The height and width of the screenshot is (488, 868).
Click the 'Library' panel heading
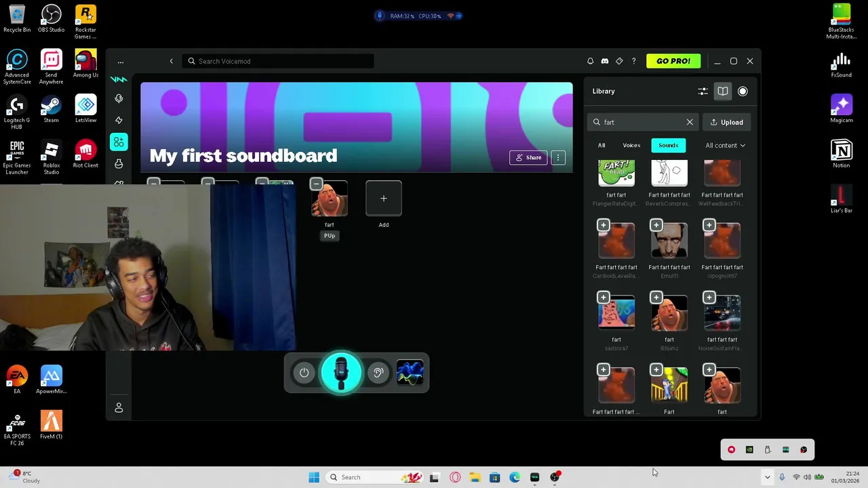tap(604, 91)
